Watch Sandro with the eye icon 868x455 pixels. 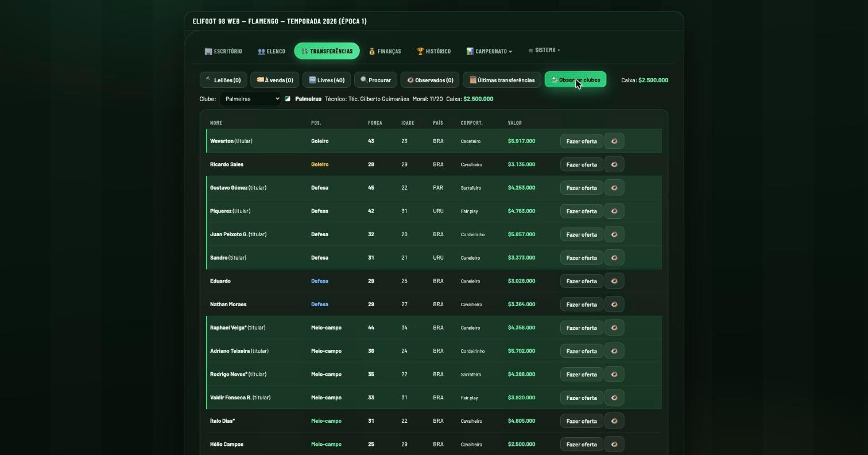click(614, 257)
